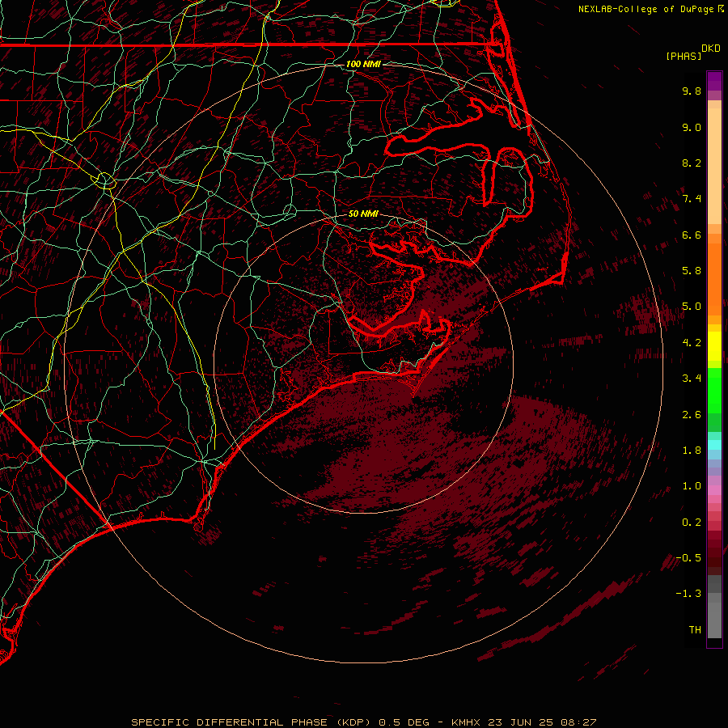The image size is (728, 728).
Task: Click the 1.0 scale value
Action: 692,486
